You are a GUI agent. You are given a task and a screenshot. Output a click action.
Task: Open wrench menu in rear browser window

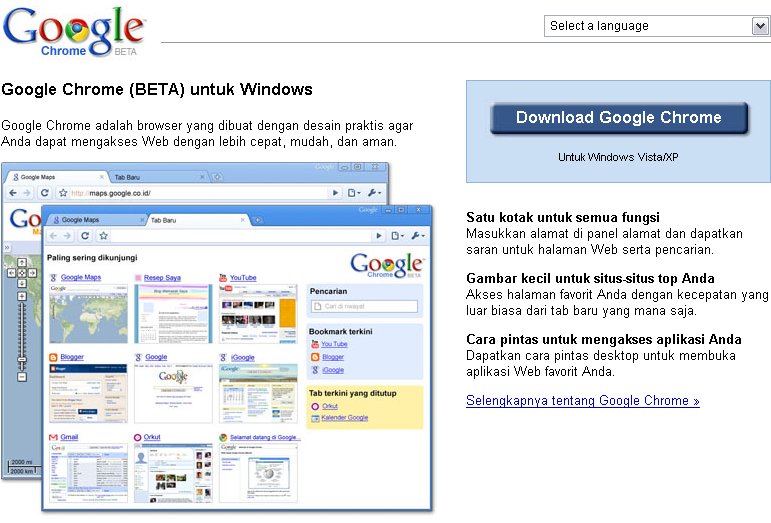374,193
